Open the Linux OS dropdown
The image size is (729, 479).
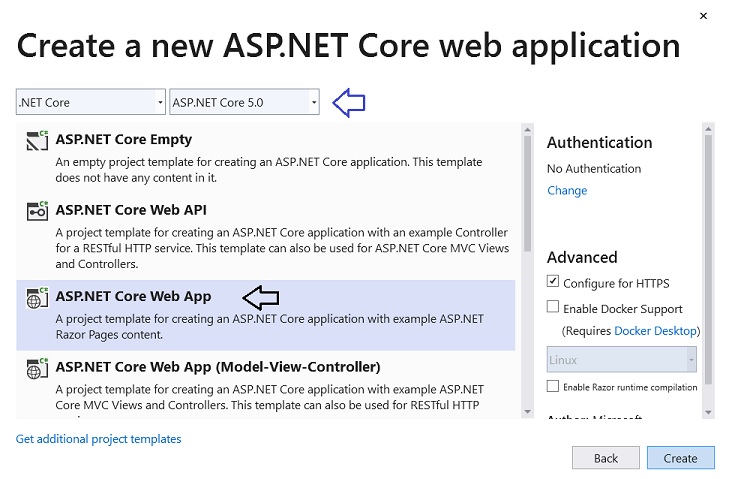pos(622,359)
